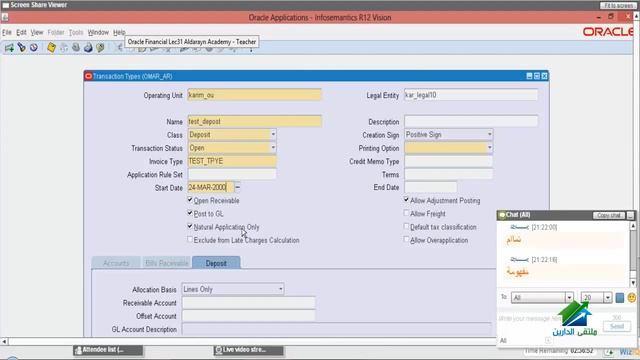Click the Attendee list taskbar button
Image resolution: width=640 pixels, height=360 pixels.
pos(108,350)
